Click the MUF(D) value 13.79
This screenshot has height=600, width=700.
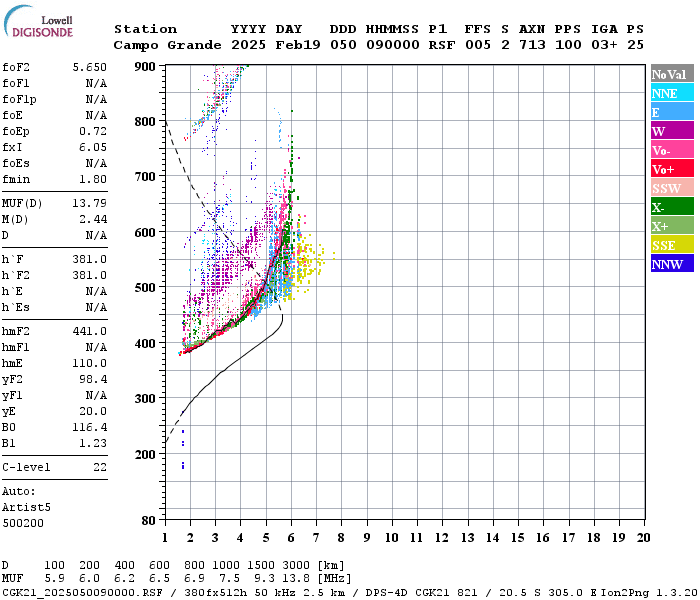(x=90, y=204)
